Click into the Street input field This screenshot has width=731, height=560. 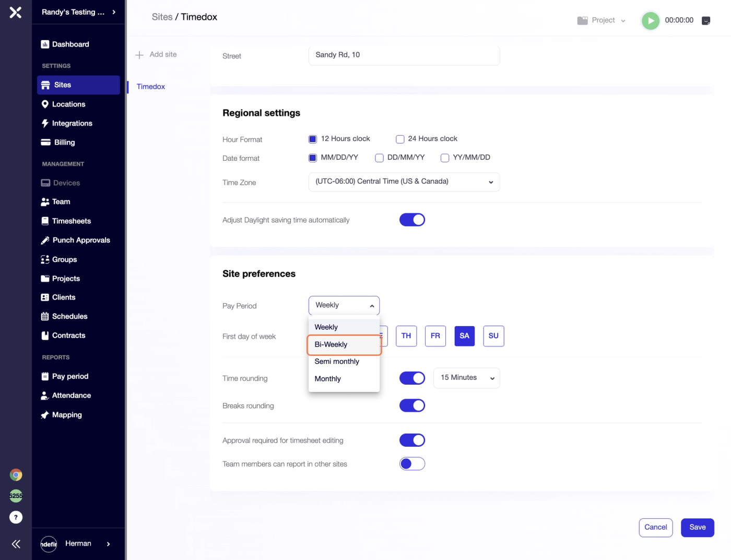(404, 55)
